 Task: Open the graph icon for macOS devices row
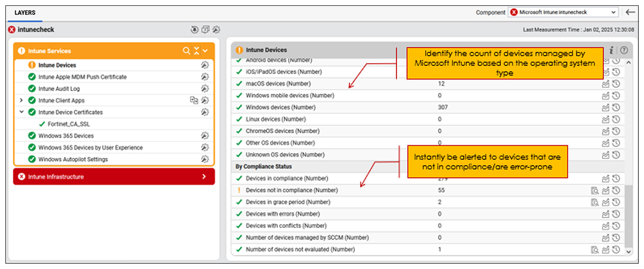(606, 84)
